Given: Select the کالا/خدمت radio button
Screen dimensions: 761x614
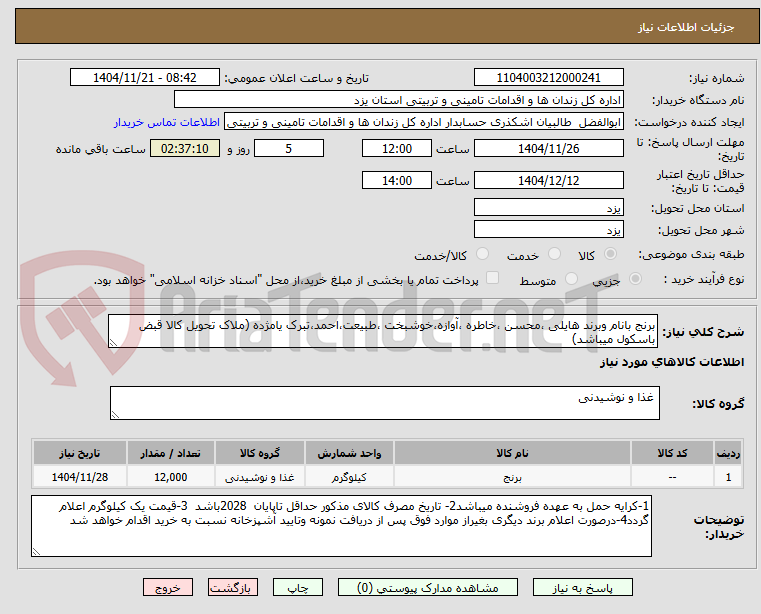Looking at the screenshot, I should [x=482, y=254].
